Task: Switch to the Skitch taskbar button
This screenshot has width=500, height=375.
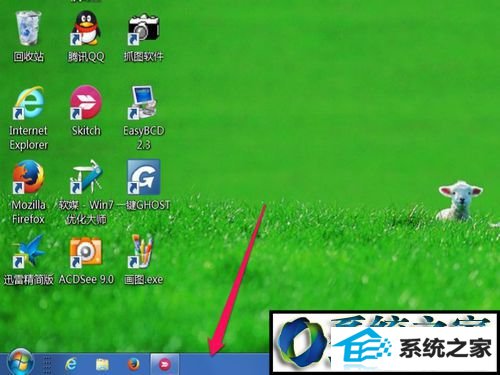Action: (165, 364)
